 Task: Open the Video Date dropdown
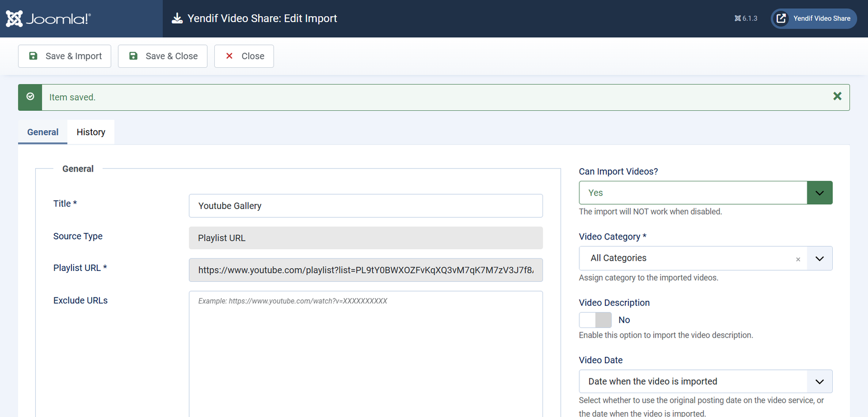(705, 381)
